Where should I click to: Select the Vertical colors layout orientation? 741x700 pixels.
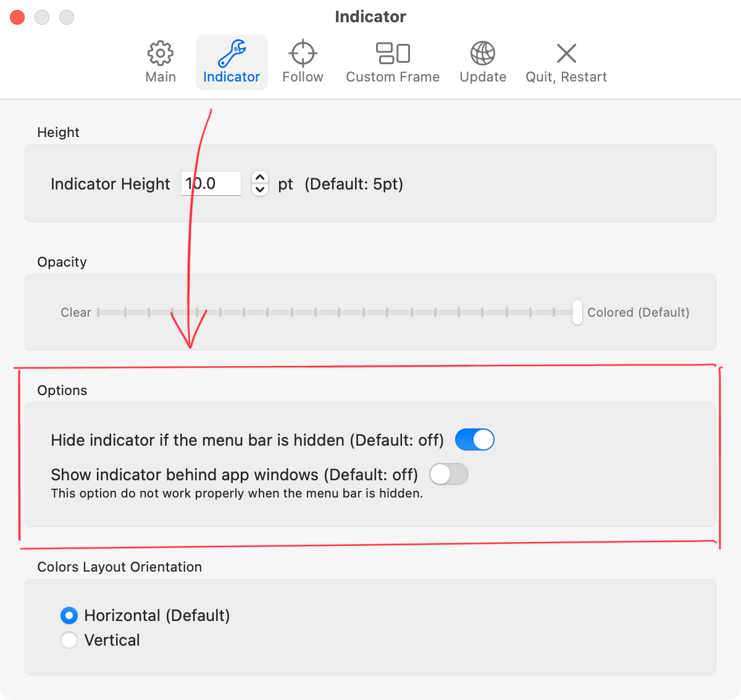click(x=69, y=640)
